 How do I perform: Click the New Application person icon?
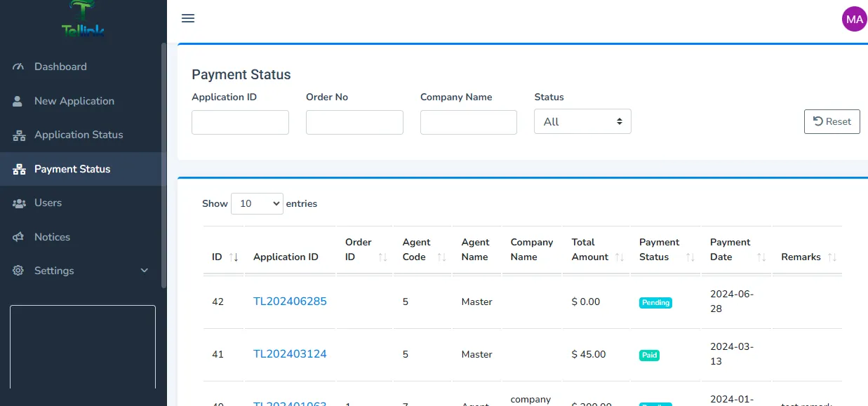pyautogui.click(x=18, y=101)
